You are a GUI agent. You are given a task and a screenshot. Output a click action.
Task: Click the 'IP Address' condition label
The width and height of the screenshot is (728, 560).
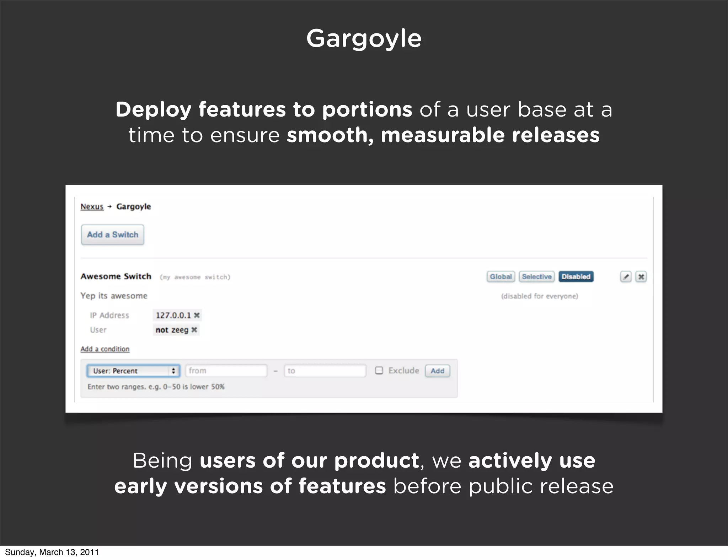pyautogui.click(x=109, y=315)
